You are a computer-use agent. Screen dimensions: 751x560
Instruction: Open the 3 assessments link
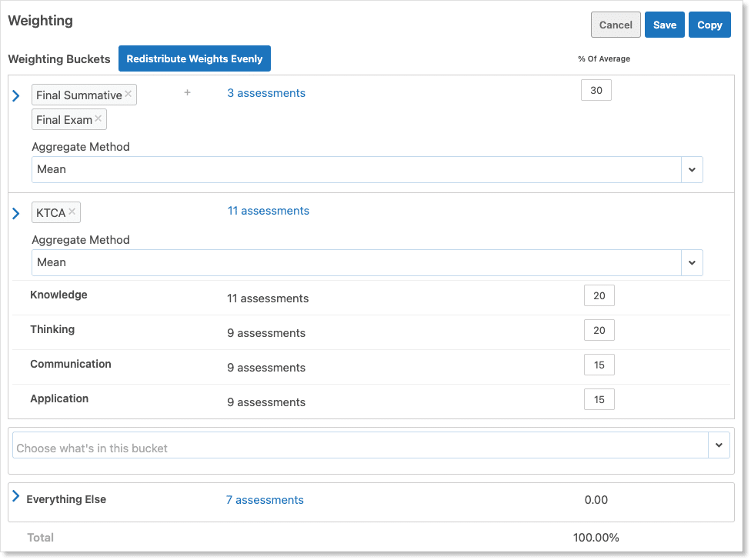click(266, 93)
